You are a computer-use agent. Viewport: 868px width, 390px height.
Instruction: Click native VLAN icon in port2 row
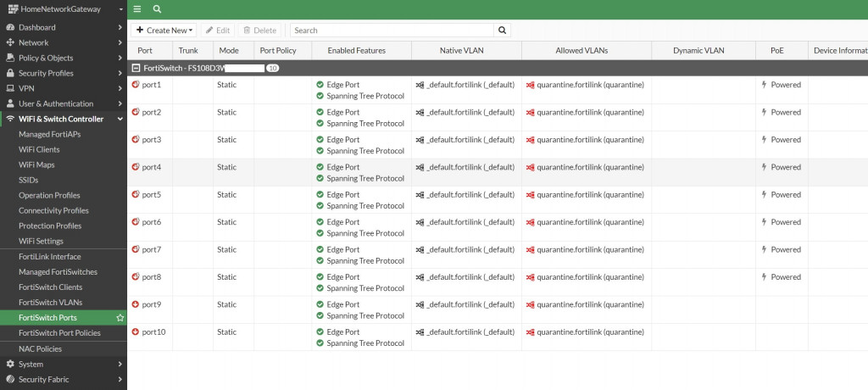pyautogui.click(x=420, y=113)
